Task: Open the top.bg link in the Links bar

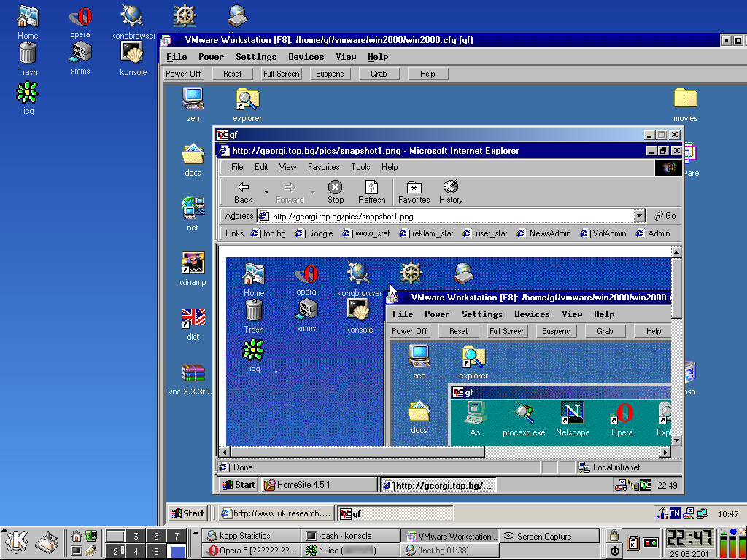Action: tap(268, 233)
